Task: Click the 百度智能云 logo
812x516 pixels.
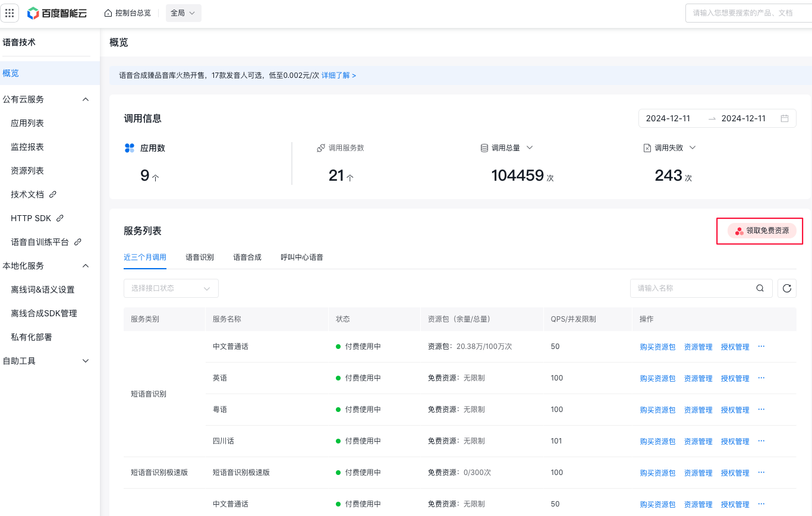Action: pos(57,13)
